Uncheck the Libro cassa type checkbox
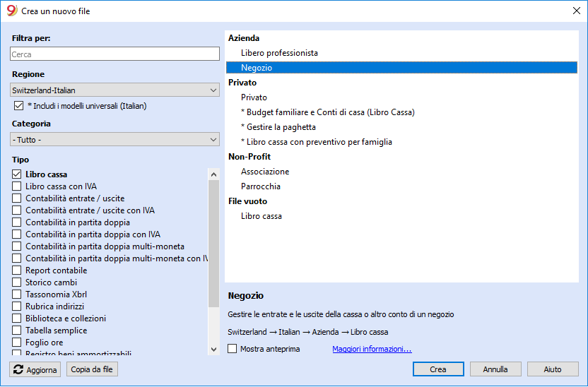This screenshot has height=387, width=588. pyautogui.click(x=16, y=174)
